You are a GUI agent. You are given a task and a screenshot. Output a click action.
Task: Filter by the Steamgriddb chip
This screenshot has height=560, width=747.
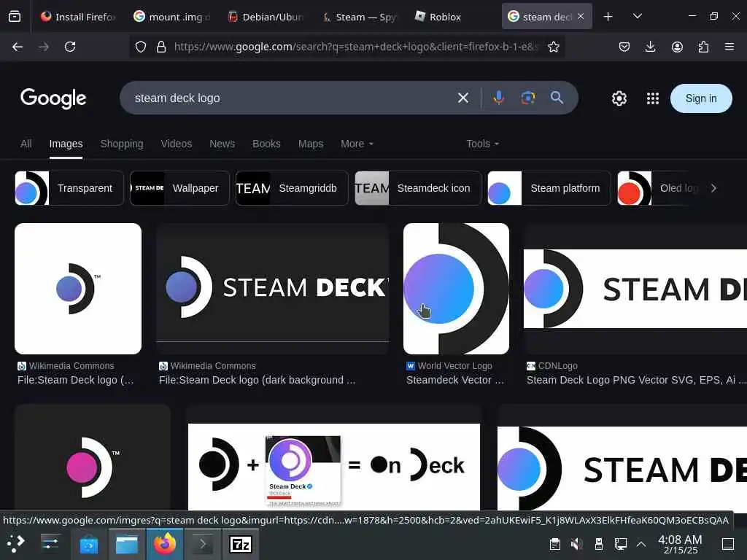click(292, 188)
